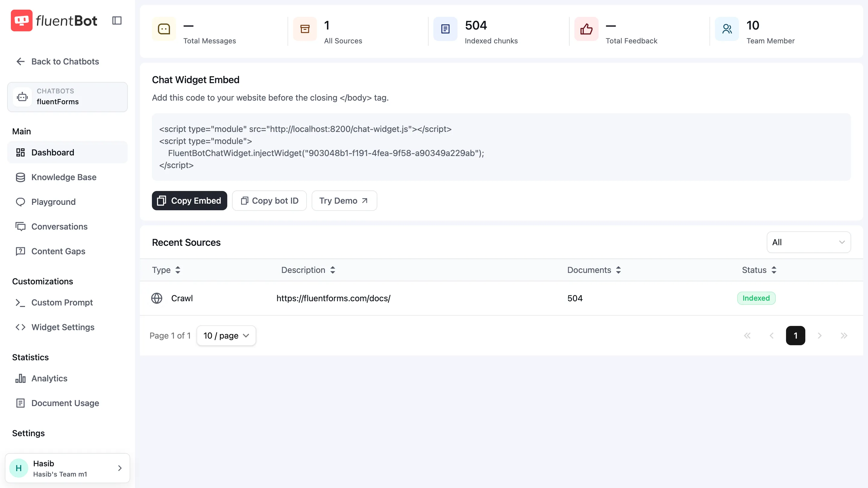This screenshot has height=488, width=868.
Task: Open fluentForms chatbot selector
Action: [x=68, y=97]
